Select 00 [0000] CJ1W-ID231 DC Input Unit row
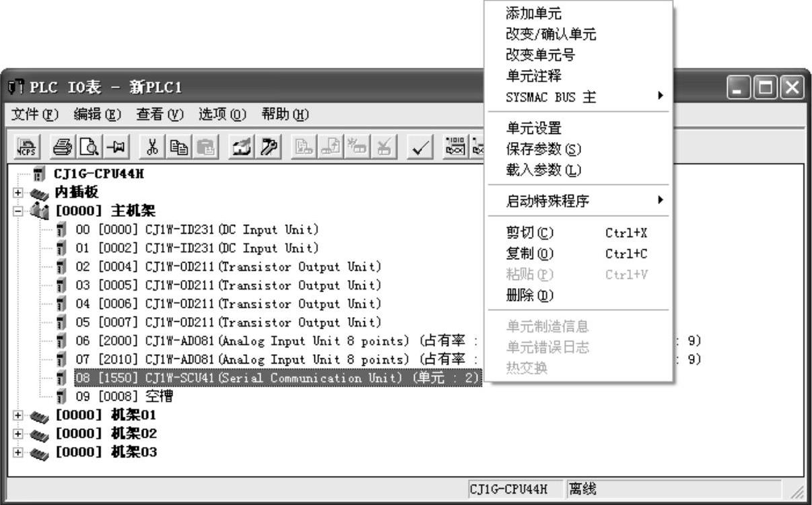 coord(197,230)
